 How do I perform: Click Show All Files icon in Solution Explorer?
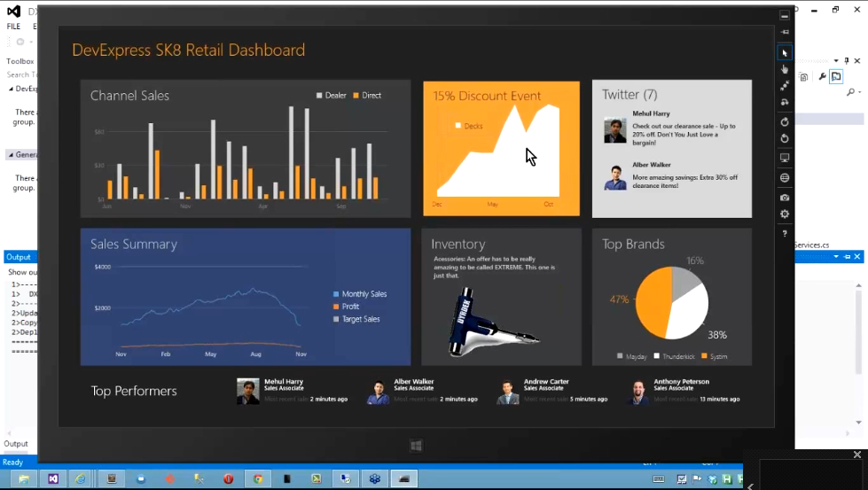point(804,77)
